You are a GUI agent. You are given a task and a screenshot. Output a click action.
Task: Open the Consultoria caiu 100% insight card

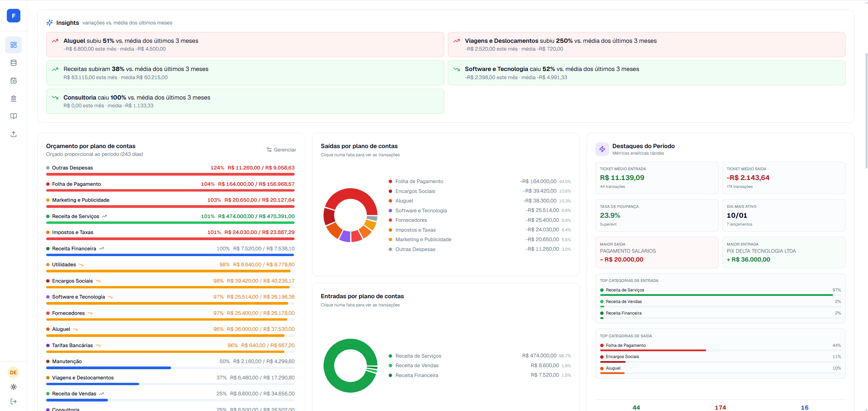(x=245, y=101)
